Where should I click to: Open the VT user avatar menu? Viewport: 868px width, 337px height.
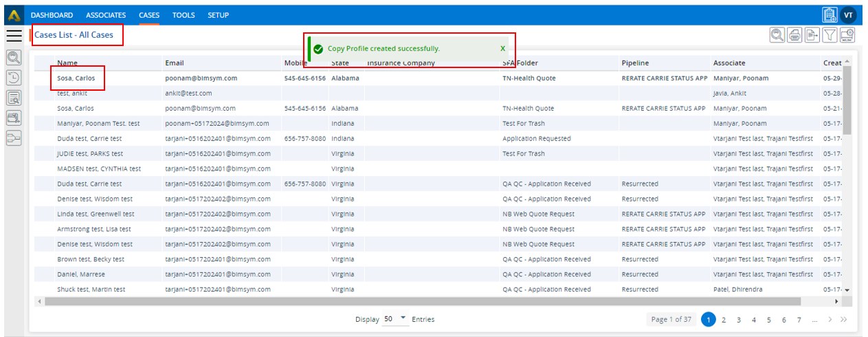pyautogui.click(x=849, y=15)
